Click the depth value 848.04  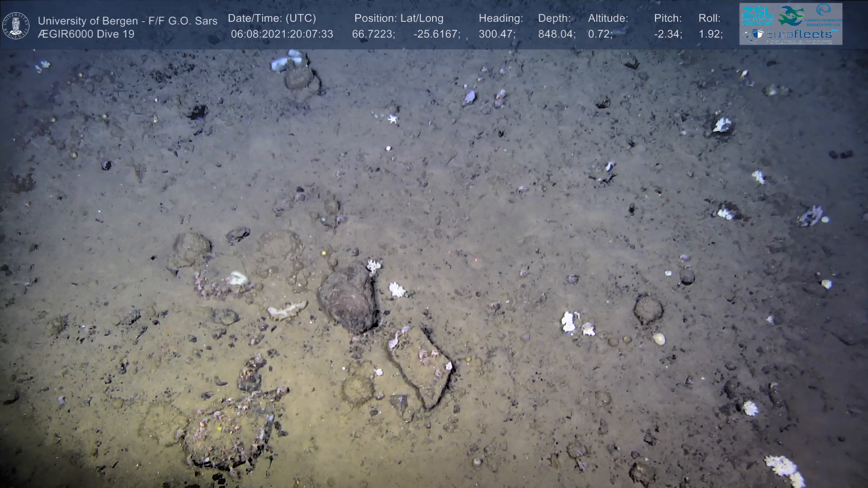[556, 34]
